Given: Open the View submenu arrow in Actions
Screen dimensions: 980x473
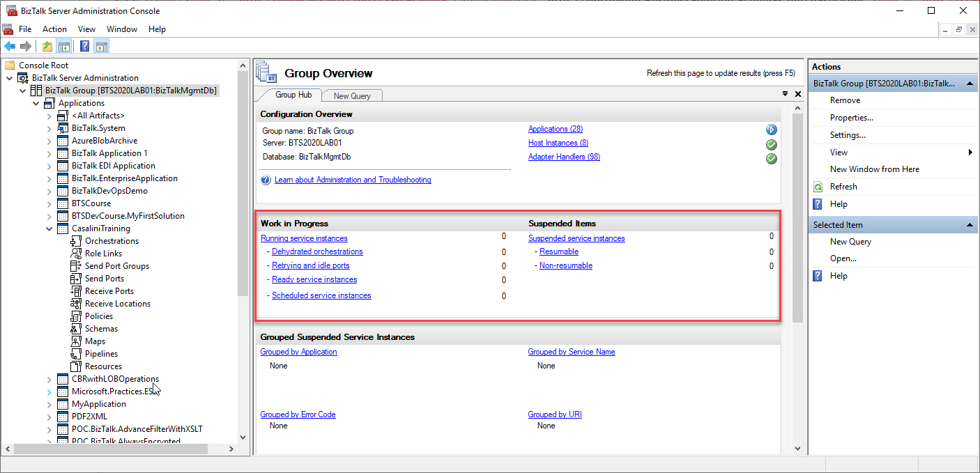Looking at the screenshot, I should pos(970,153).
